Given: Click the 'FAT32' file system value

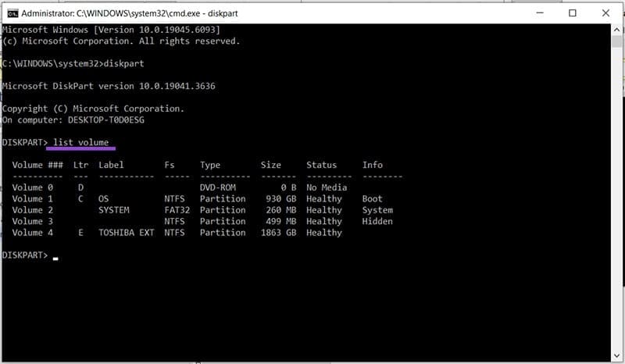Looking at the screenshot, I should tap(177, 210).
